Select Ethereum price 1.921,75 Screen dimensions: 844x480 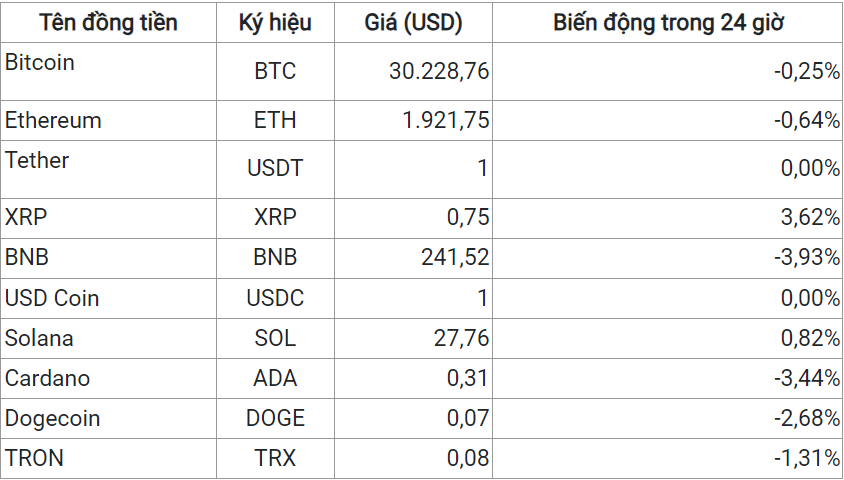[x=446, y=120]
